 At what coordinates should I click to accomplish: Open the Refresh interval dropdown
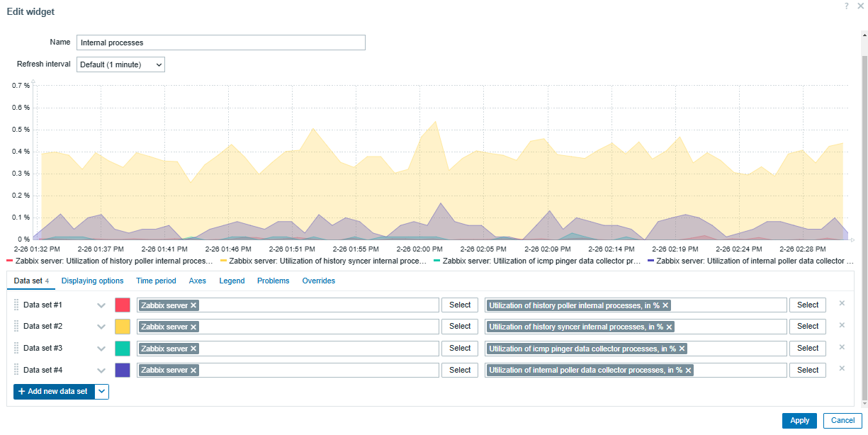click(120, 64)
